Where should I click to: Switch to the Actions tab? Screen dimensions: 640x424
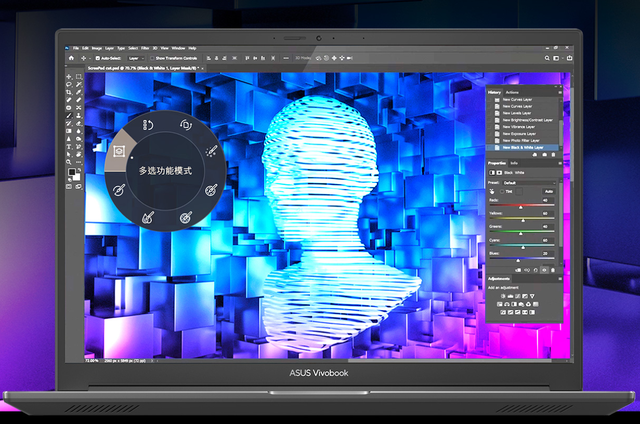[513, 92]
